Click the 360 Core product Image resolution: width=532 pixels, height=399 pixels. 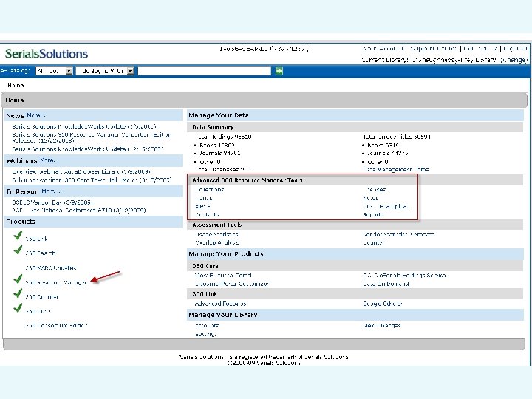click(x=38, y=311)
